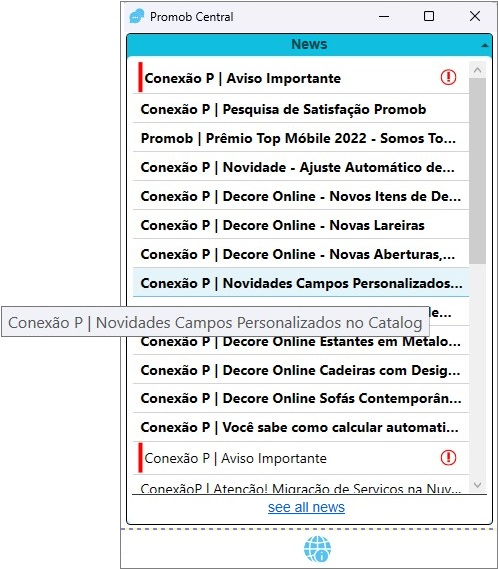The height and width of the screenshot is (569, 498).
Task: Open the Pesquisa de Satisfação Promob news item
Action: click(301, 109)
